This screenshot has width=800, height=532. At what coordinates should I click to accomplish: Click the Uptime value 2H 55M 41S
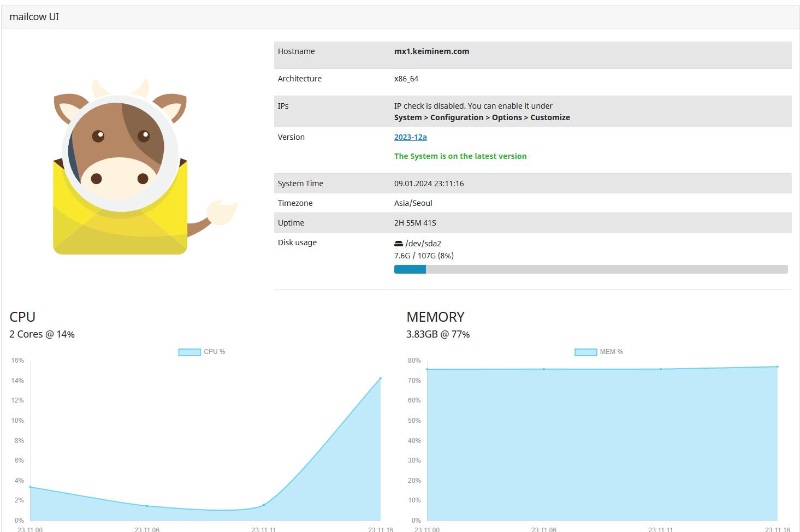(418, 223)
